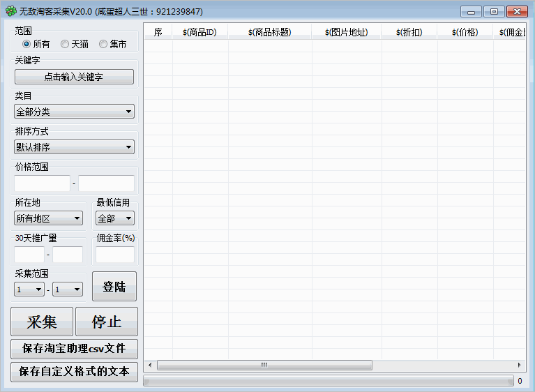Click the $(折扣) column header
Image resolution: width=535 pixels, height=392 pixels.
(409, 32)
